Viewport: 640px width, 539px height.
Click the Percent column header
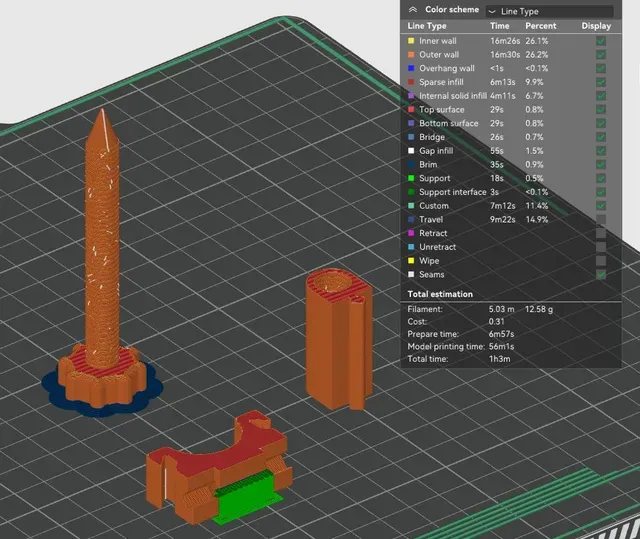[x=540, y=26]
